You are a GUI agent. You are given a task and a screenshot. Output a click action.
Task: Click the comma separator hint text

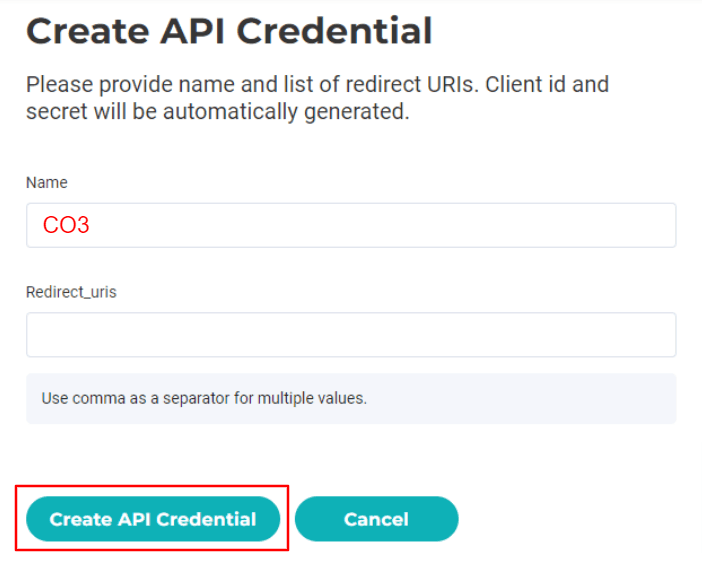coord(204,398)
